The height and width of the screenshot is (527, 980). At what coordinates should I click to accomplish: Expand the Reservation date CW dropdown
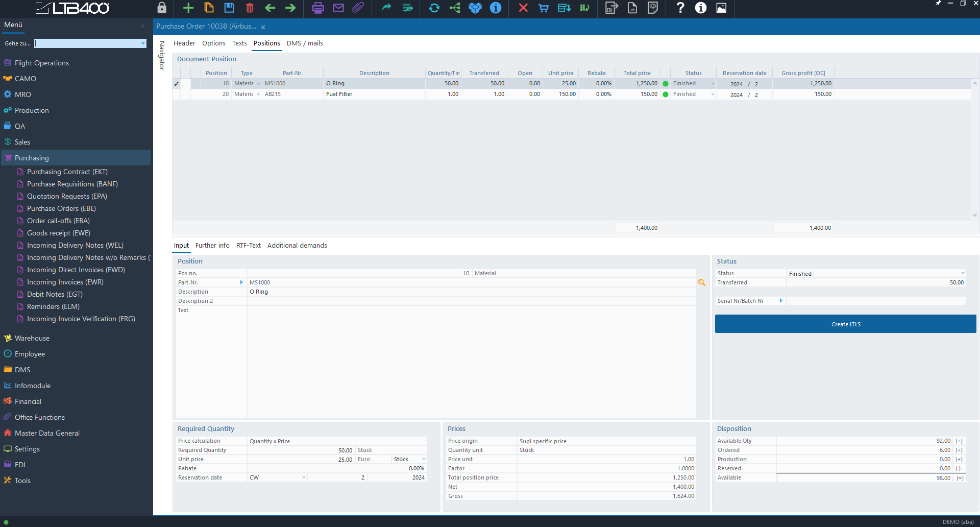304,477
